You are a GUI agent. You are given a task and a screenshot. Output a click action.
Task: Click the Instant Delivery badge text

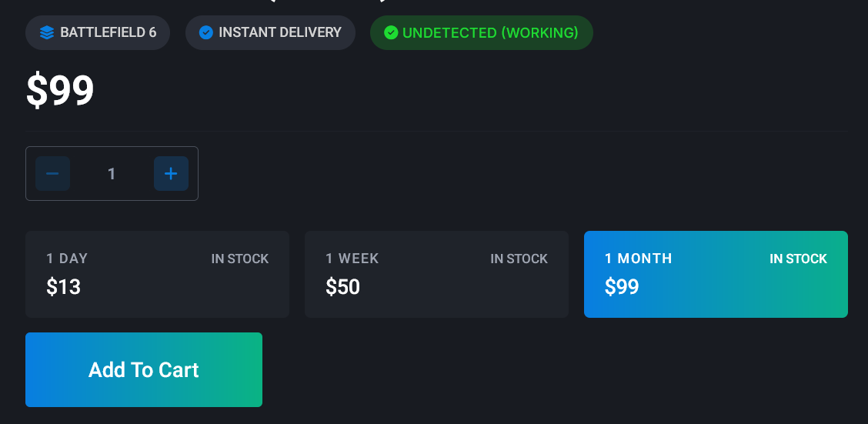point(279,33)
